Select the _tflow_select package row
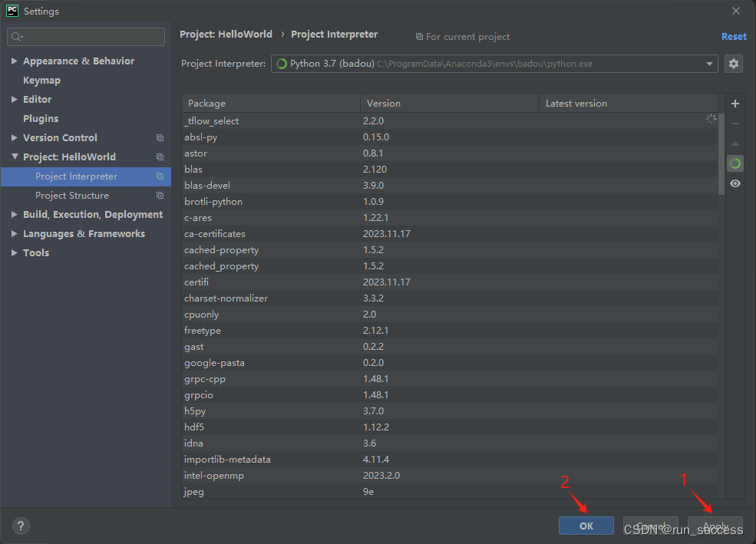 click(449, 121)
